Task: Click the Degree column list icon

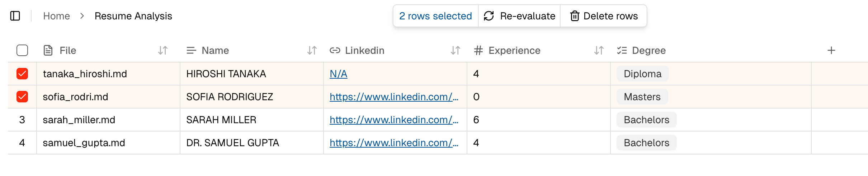Action: 622,50
